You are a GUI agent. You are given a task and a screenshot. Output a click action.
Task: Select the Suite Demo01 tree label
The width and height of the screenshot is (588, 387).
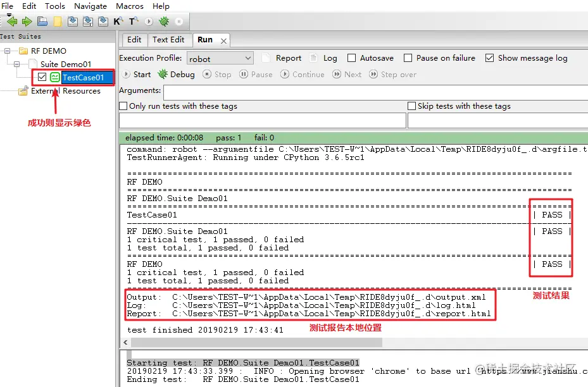[66, 64]
